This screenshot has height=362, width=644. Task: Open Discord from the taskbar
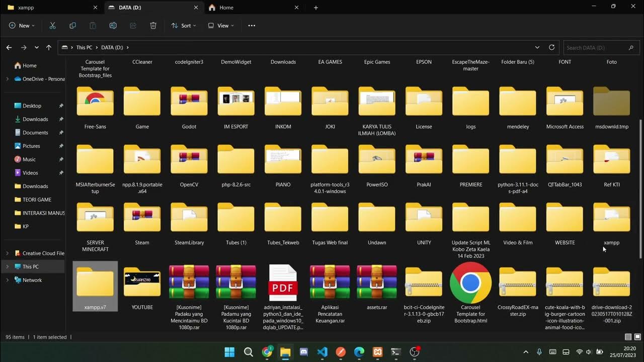pyautogui.click(x=304, y=352)
